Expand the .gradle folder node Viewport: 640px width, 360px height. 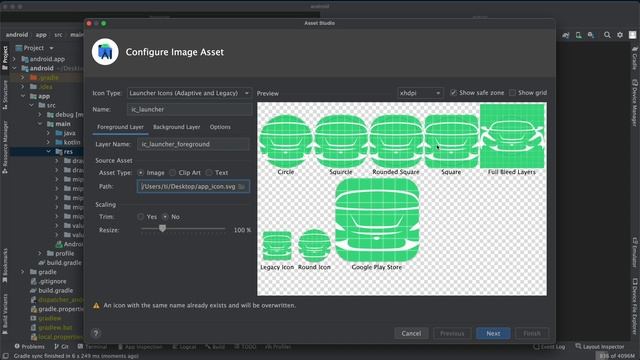tap(23, 77)
